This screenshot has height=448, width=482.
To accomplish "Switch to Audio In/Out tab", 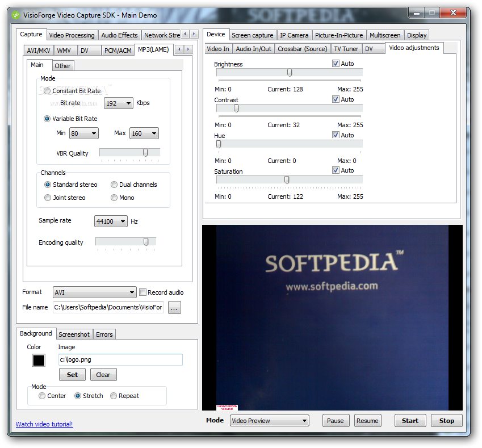I will 254,49.
